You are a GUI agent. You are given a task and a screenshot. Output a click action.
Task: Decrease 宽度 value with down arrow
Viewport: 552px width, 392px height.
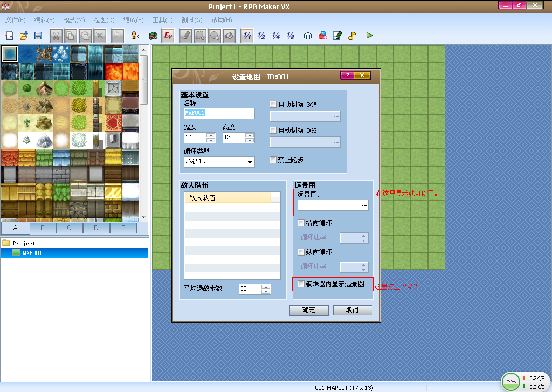point(211,140)
